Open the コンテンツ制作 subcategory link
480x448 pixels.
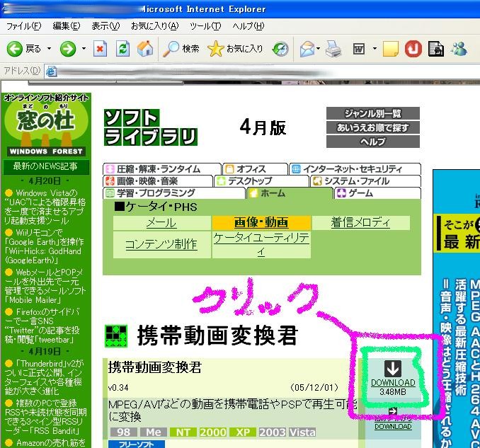coord(161,244)
